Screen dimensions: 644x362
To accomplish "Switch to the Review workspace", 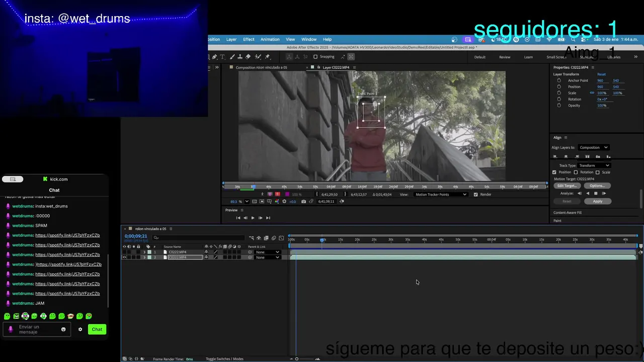I will [505, 57].
